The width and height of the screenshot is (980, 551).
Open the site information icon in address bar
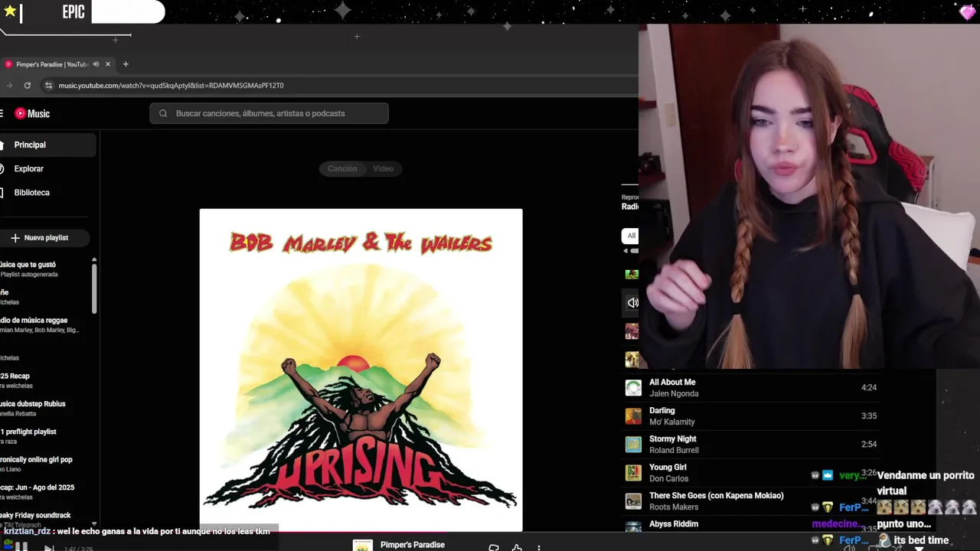48,86
